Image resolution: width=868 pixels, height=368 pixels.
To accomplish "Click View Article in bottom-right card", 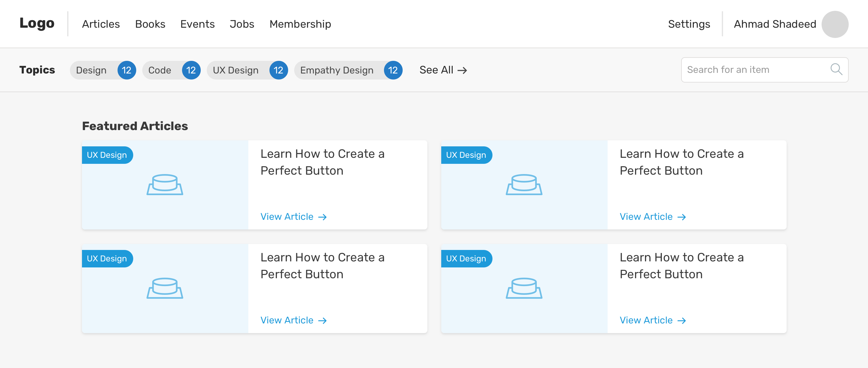I will click(x=652, y=320).
